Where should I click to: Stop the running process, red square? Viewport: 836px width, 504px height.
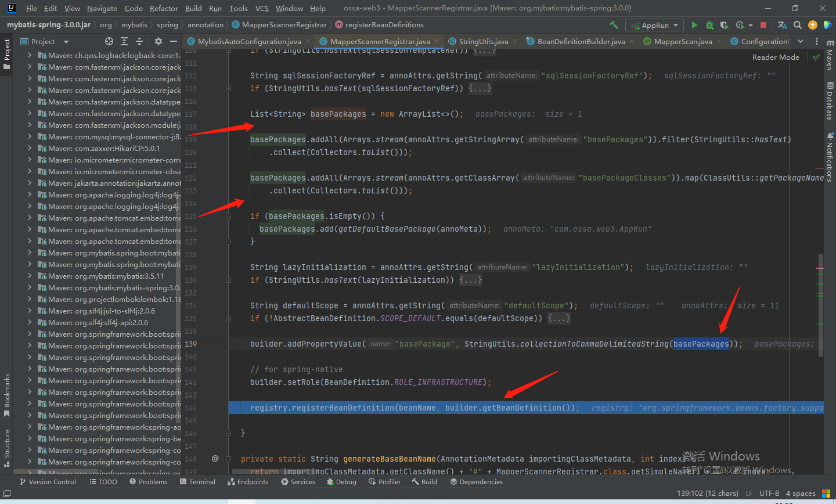pos(763,25)
